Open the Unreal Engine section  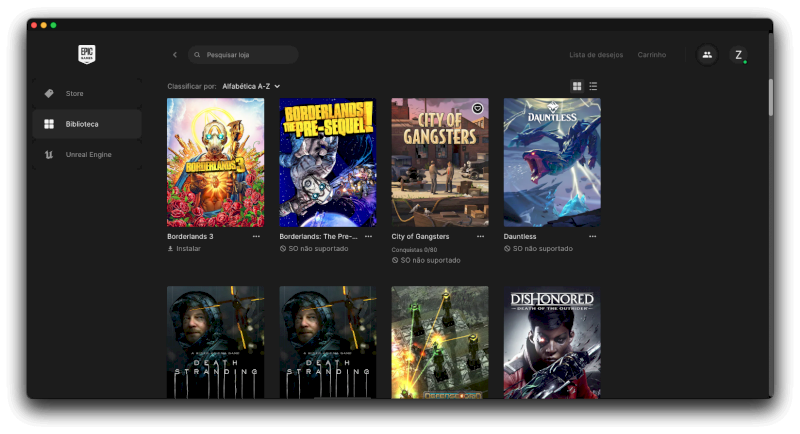pos(87,155)
